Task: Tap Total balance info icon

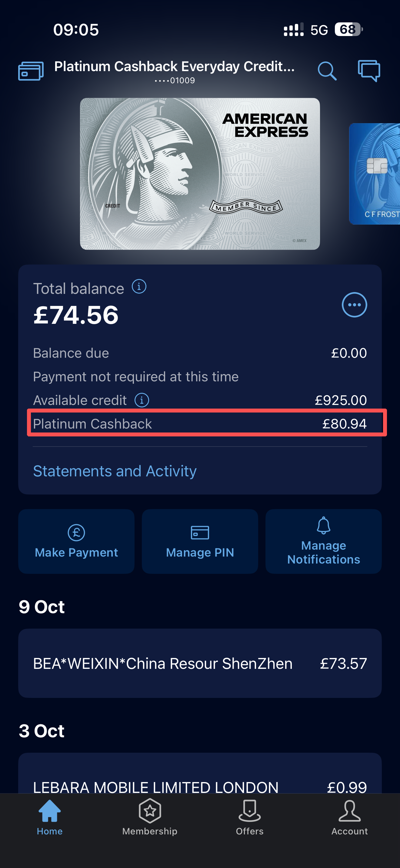Action: click(x=139, y=287)
